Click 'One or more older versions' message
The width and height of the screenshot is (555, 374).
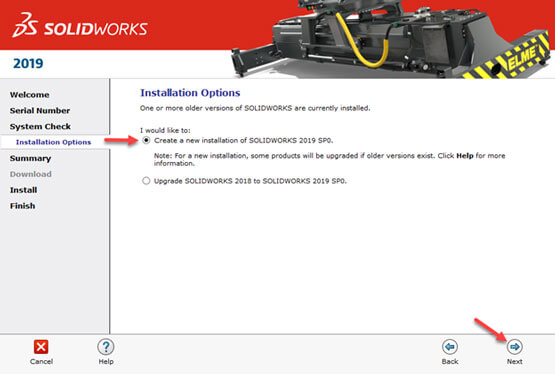tap(255, 108)
